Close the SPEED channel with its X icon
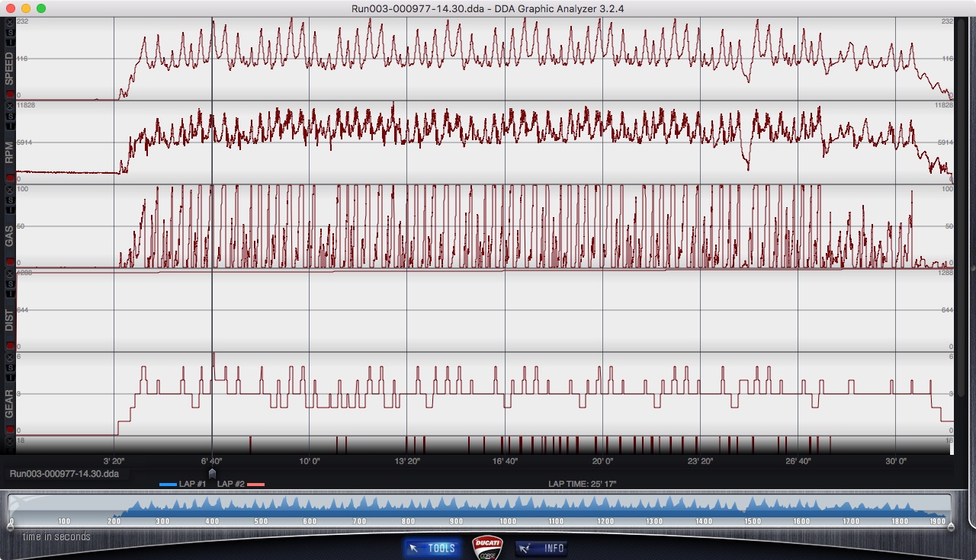 click(9, 22)
